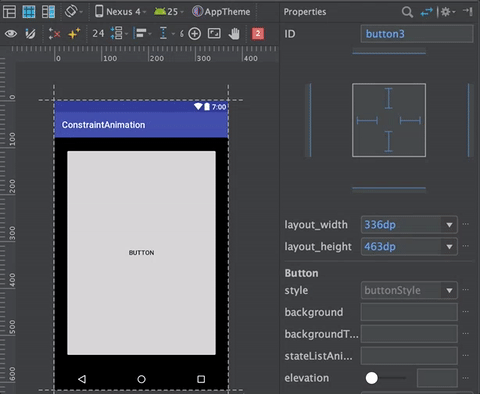Screen dimensions: 480x394
Task: Open the AppTheme theme selector
Action: 221,12
